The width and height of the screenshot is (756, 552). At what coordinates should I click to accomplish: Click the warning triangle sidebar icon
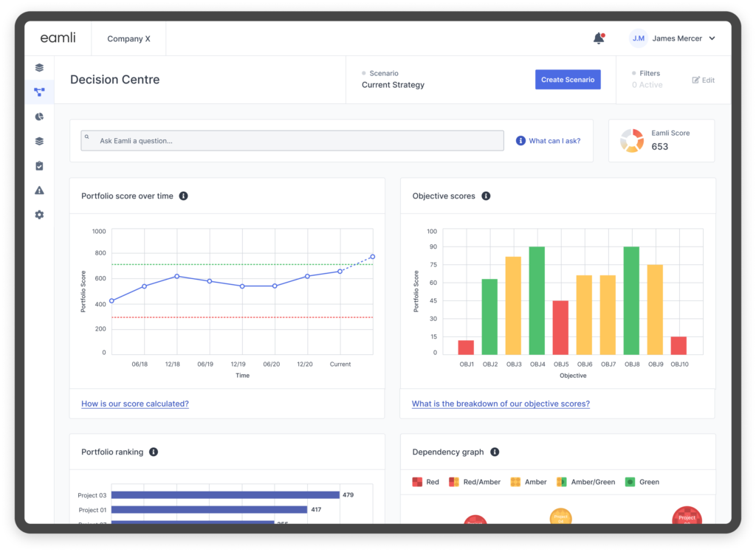(x=39, y=190)
